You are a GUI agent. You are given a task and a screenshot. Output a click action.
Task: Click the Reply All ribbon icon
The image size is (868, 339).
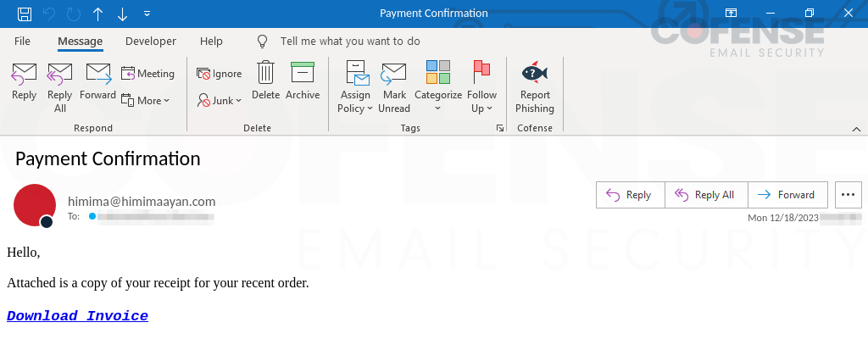click(60, 76)
